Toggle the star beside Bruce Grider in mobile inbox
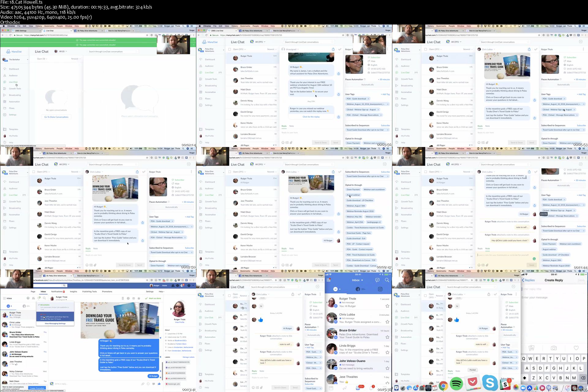Screen dimensions: 588x392 tap(387, 337)
